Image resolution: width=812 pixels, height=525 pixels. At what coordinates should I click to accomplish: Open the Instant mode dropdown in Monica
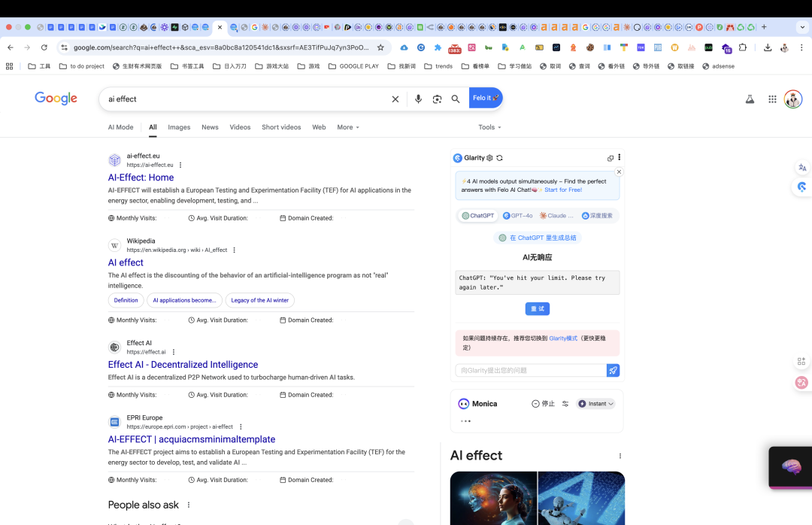pos(595,404)
